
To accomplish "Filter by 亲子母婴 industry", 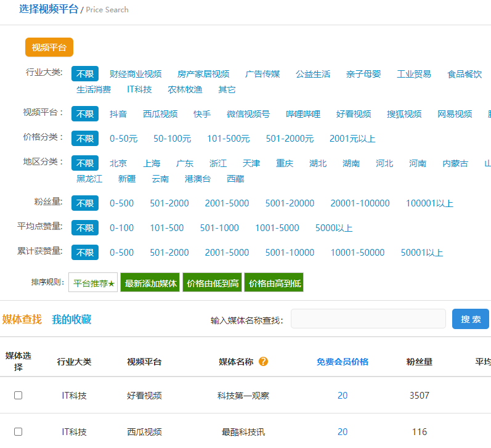I will (x=363, y=74).
